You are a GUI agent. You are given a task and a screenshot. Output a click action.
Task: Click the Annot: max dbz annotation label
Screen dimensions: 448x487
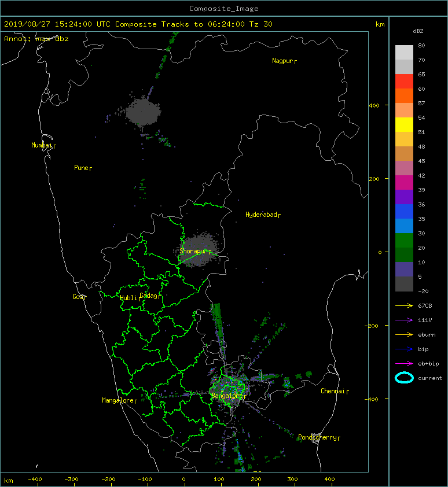[36, 39]
